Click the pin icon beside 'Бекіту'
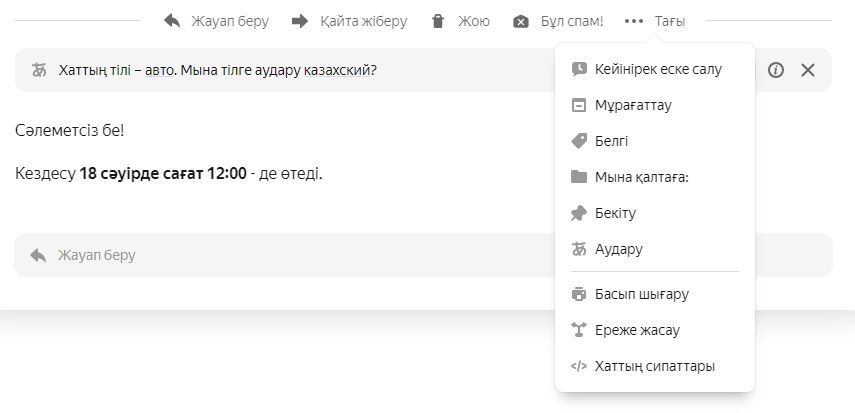855x413 pixels. pyautogui.click(x=578, y=213)
